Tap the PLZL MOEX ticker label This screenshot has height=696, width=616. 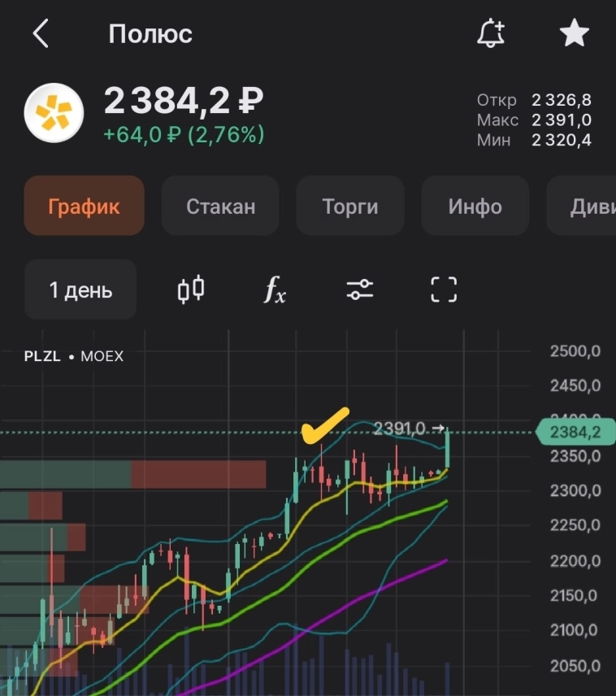[74, 356]
